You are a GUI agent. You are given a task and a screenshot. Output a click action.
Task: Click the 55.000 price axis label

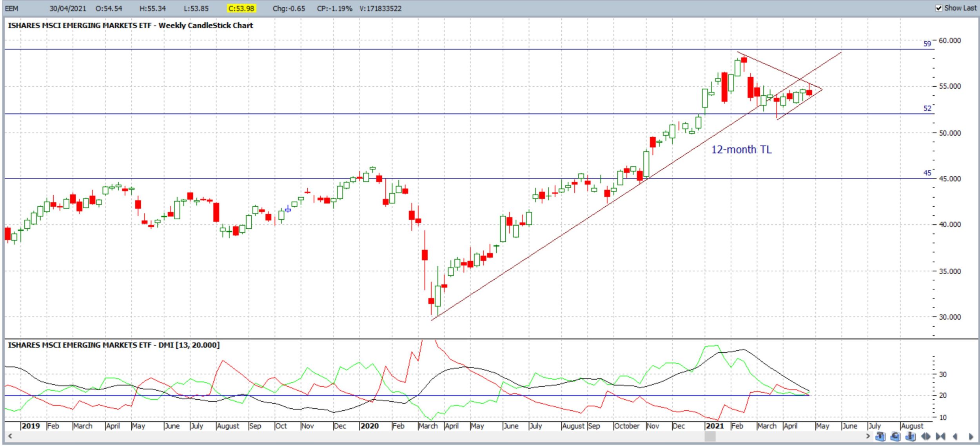(950, 86)
